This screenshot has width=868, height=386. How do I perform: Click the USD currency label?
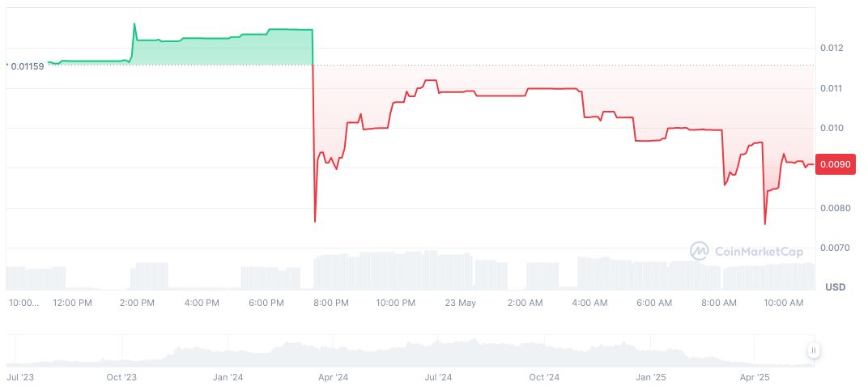tap(835, 287)
